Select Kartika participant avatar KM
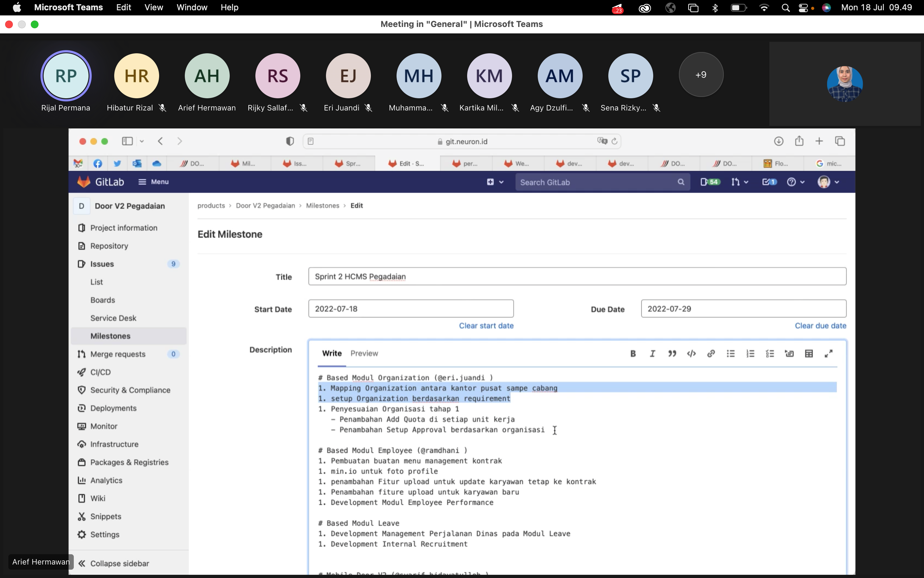 tap(489, 75)
